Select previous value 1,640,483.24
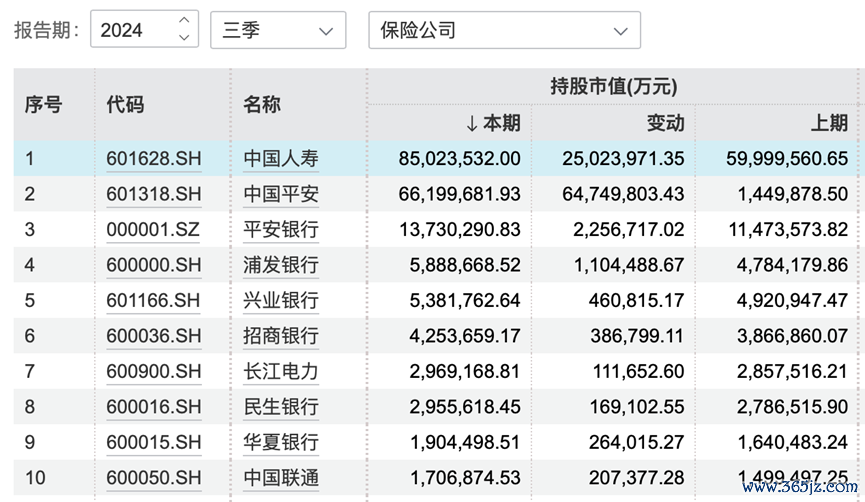 tap(793, 442)
